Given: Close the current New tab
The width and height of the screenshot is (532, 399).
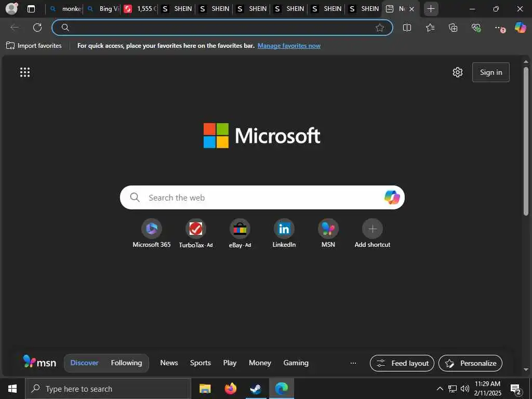Looking at the screenshot, I should [x=411, y=9].
